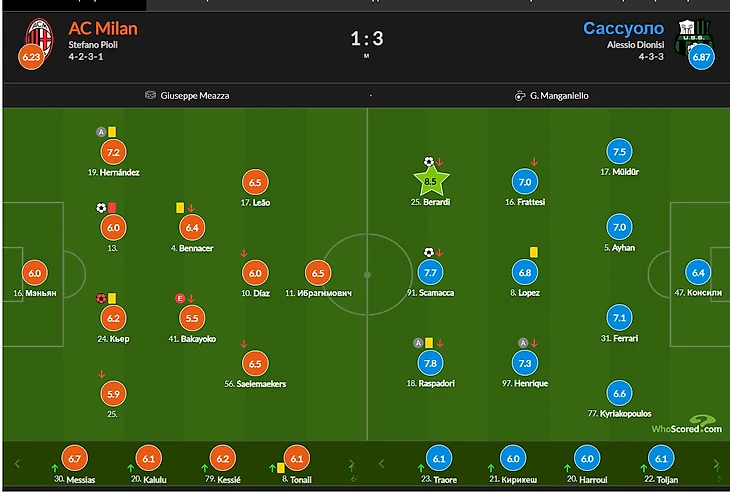Click Bakayoko's 5.5 rating circle
This screenshot has width=730, height=492.
pos(193,318)
